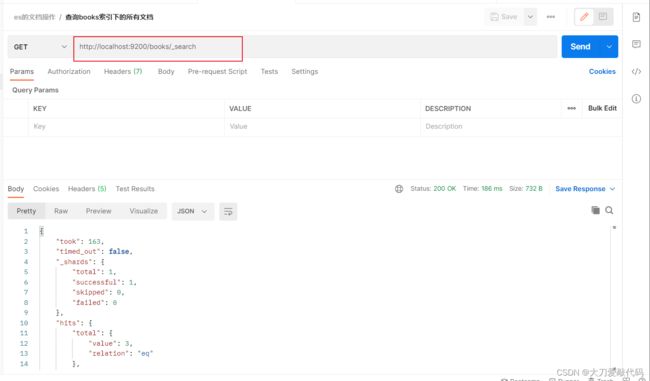Open the Send options dropdown arrow
The image size is (650, 381).
coord(609,46)
